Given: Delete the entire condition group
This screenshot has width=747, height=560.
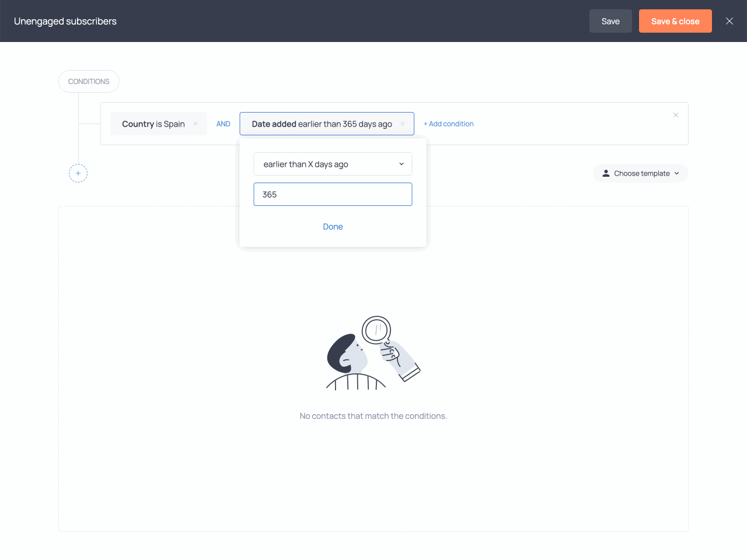Looking at the screenshot, I should click(x=675, y=115).
